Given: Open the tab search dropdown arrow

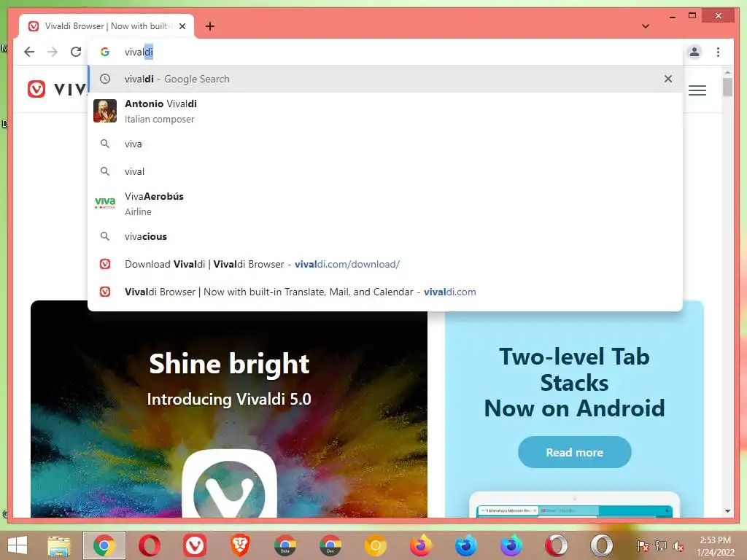Looking at the screenshot, I should (x=646, y=26).
